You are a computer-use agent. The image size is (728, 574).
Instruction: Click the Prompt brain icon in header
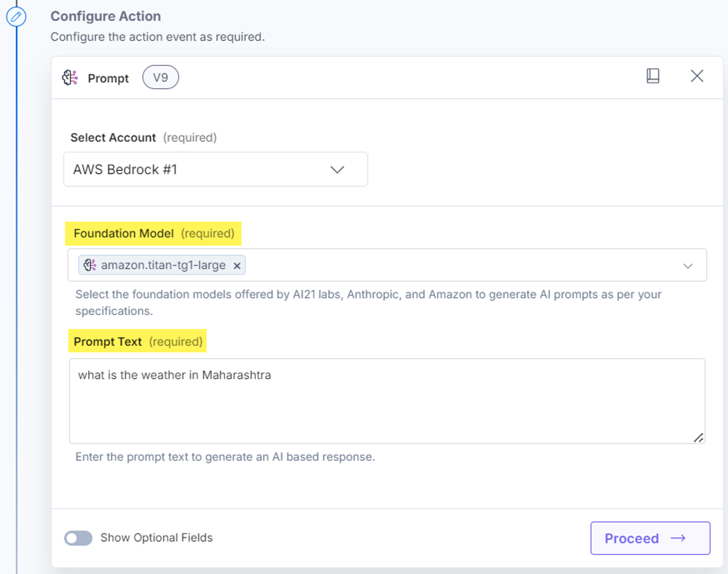[70, 78]
